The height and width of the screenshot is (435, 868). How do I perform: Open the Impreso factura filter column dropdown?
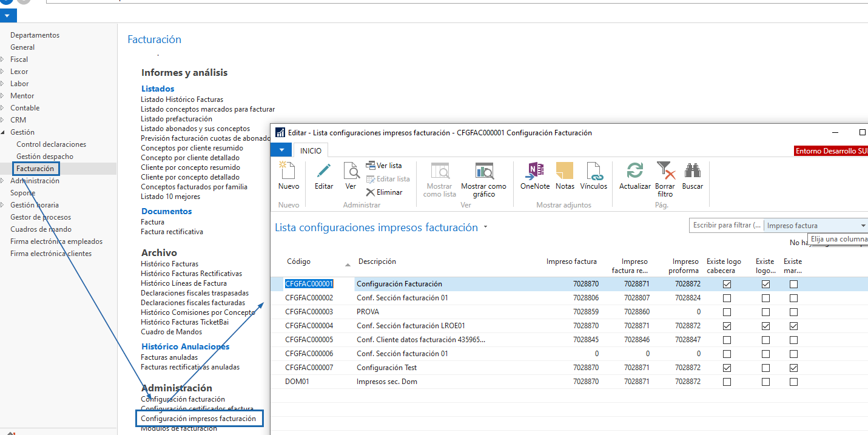point(863,226)
